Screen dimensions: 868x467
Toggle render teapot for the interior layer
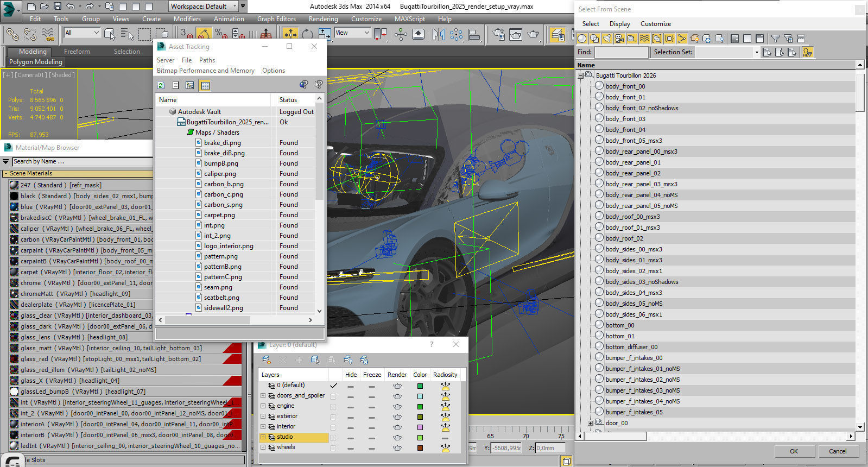pos(397,427)
